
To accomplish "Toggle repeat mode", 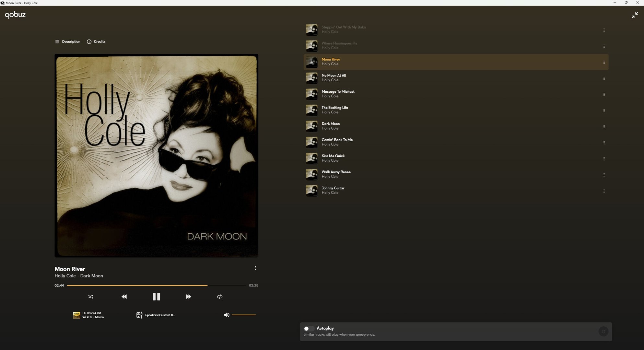I will click(x=220, y=297).
